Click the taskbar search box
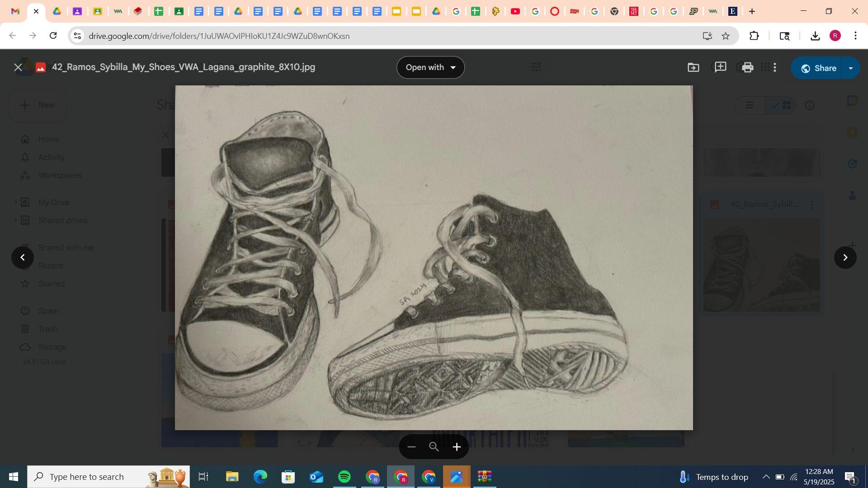 coord(108,477)
